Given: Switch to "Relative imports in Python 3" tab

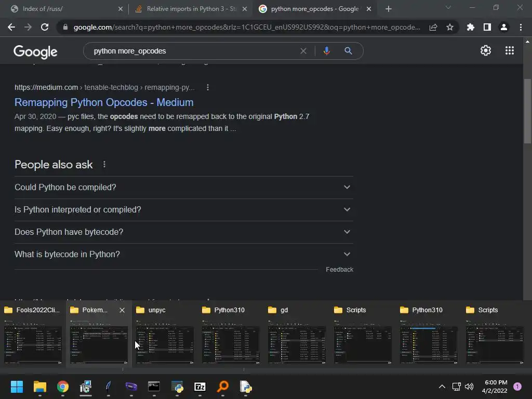Looking at the screenshot, I should point(192,9).
